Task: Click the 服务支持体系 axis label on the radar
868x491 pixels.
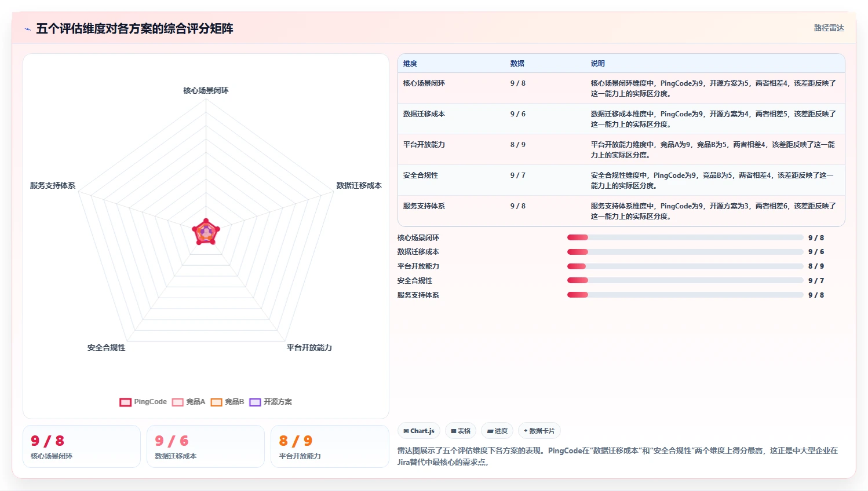Action: click(53, 185)
